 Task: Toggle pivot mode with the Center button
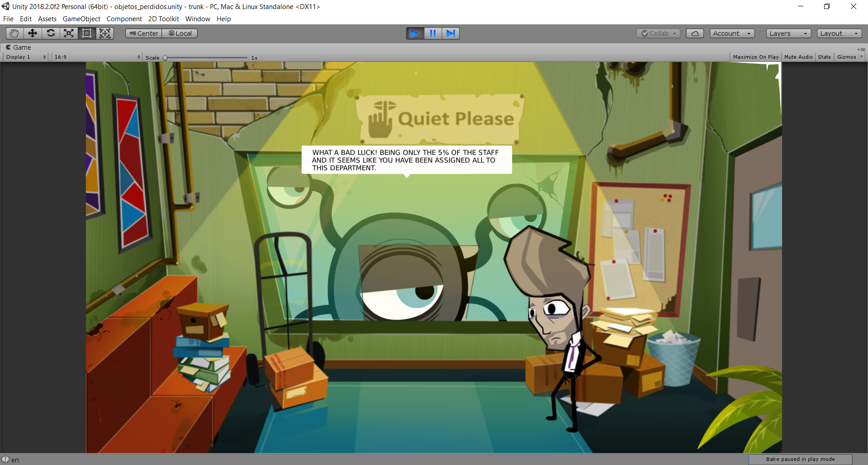coord(144,33)
